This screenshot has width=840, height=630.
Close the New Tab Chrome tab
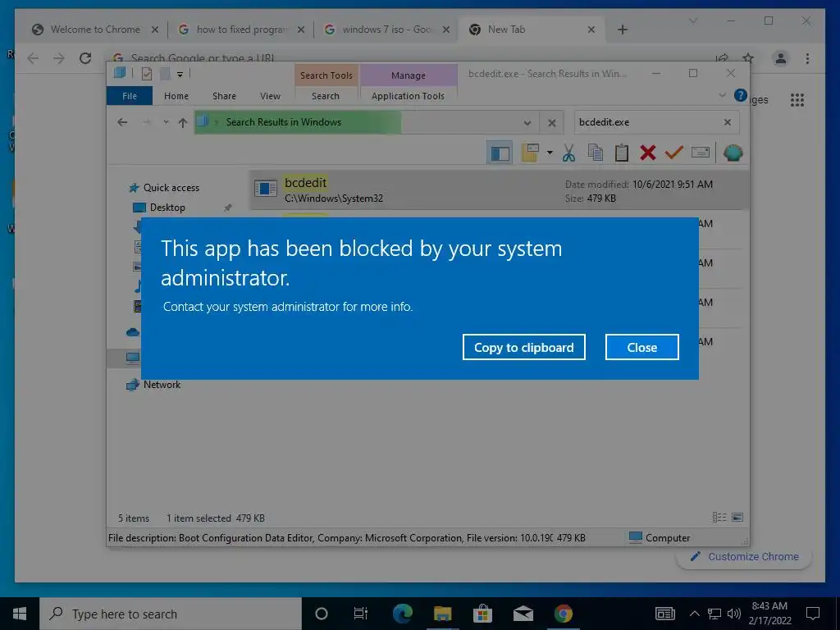(x=591, y=30)
